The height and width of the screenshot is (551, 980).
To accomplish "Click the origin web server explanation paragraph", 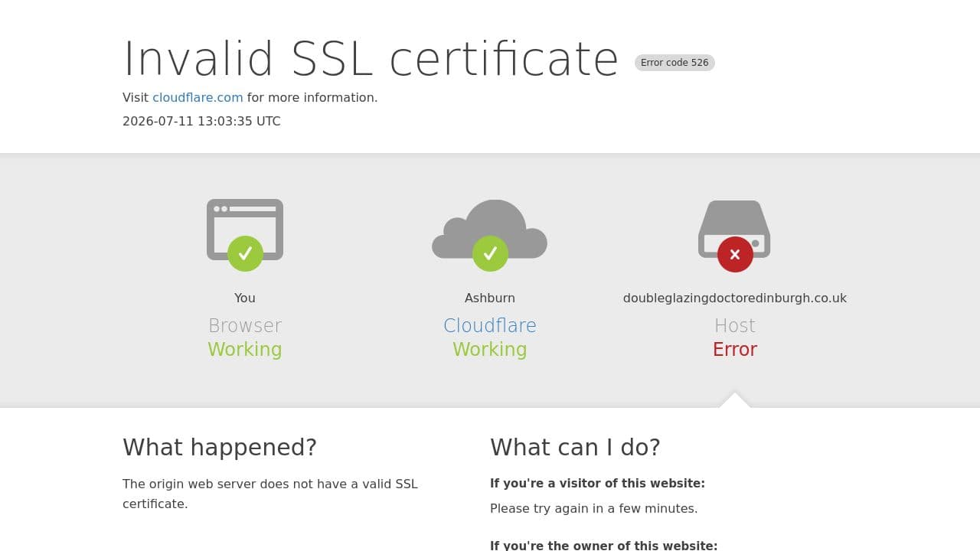I will click(x=270, y=494).
